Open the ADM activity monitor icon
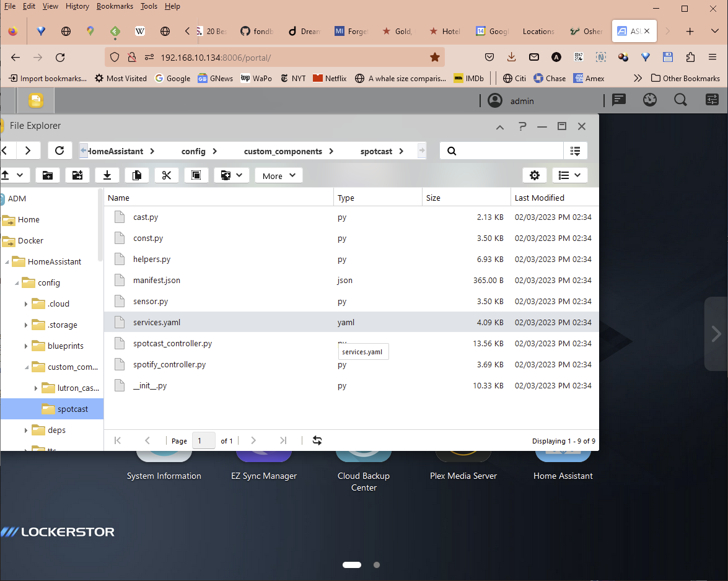The image size is (728, 581). click(650, 100)
